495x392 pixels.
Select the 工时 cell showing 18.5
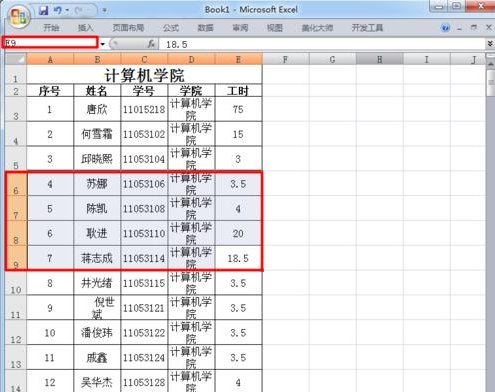[x=238, y=258]
